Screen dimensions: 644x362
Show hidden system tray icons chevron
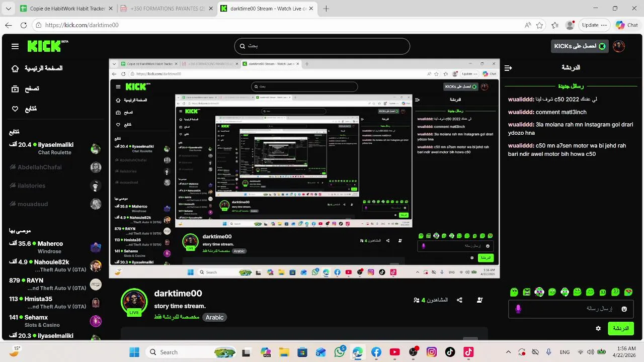[x=508, y=352]
